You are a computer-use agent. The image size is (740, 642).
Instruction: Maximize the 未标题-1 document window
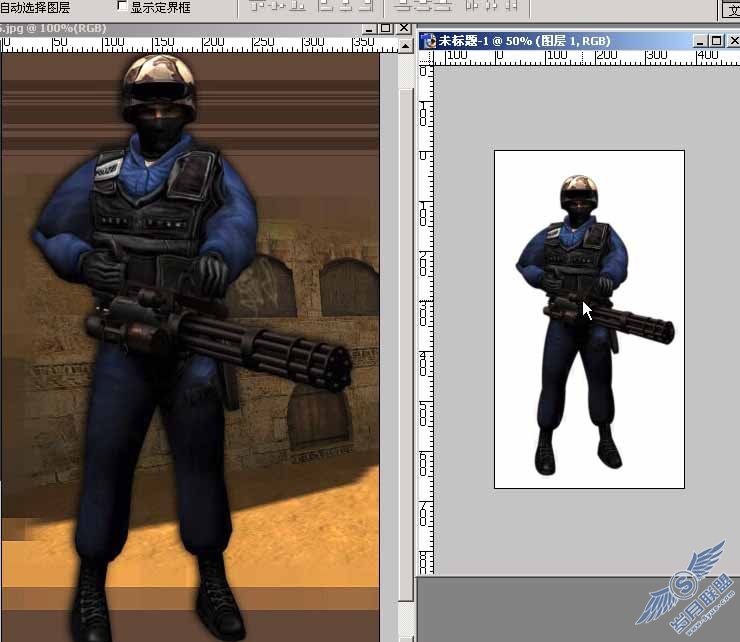click(x=716, y=42)
